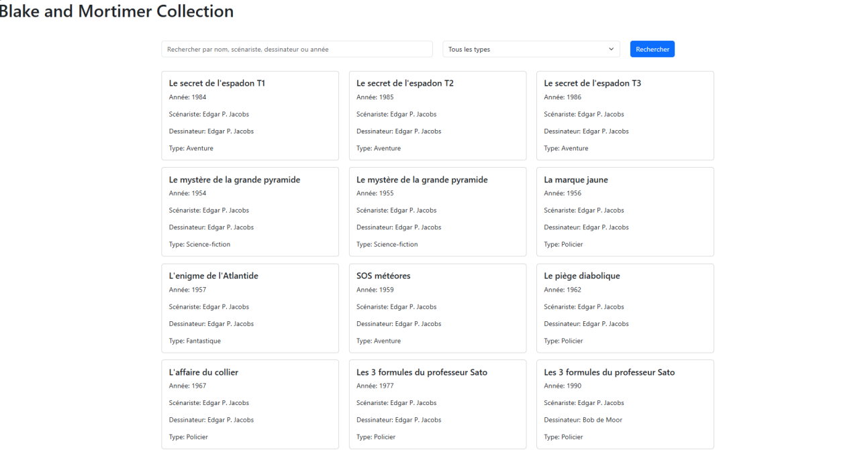Click "Type: Policier" in the L'affaire du collier card
Image resolution: width=868 pixels, height=450 pixels.
(x=189, y=437)
